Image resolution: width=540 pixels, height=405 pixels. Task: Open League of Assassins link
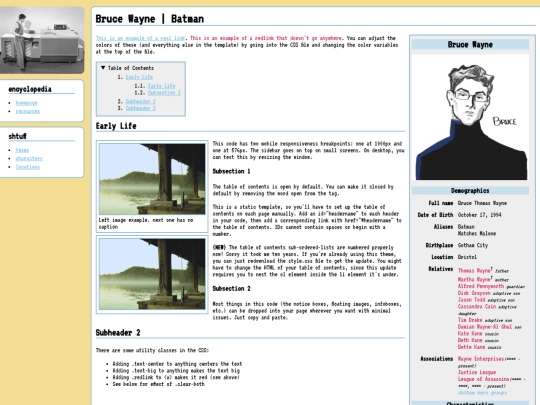484,379
